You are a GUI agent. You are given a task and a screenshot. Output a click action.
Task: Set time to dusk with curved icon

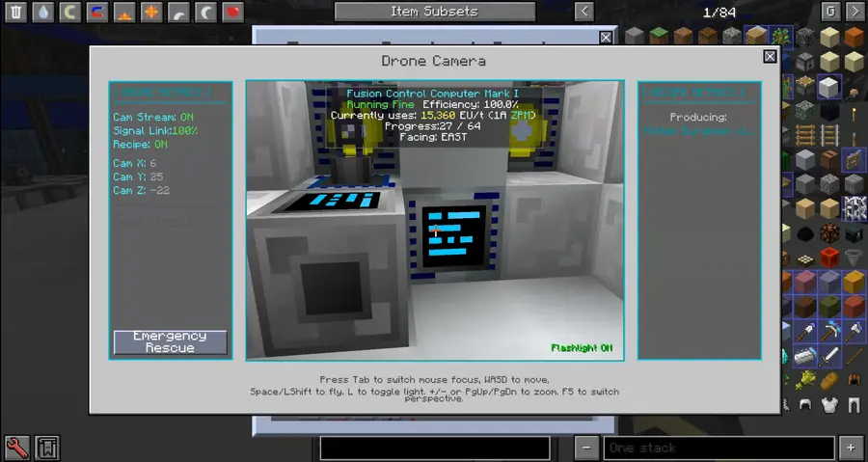pyautogui.click(x=178, y=12)
